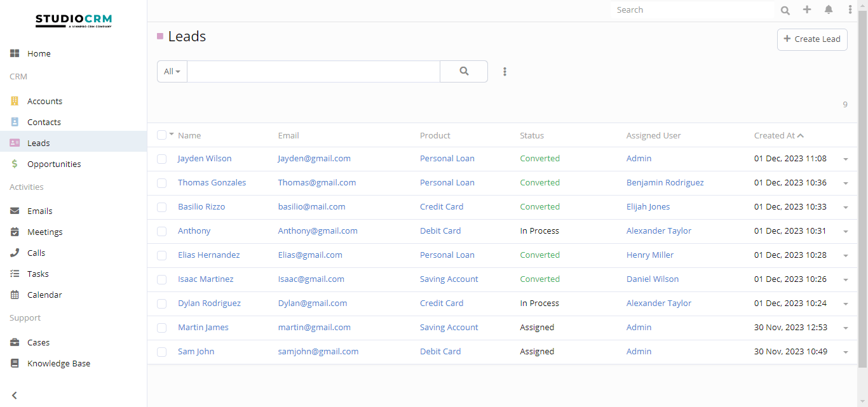This screenshot has width=868, height=407.
Task: Check the Sam John row checkbox
Action: [162, 352]
